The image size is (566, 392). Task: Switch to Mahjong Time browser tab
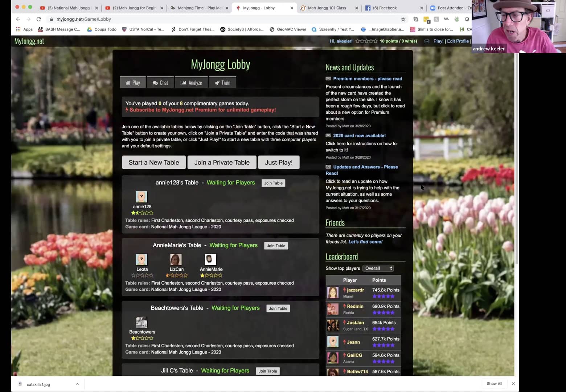click(200, 8)
